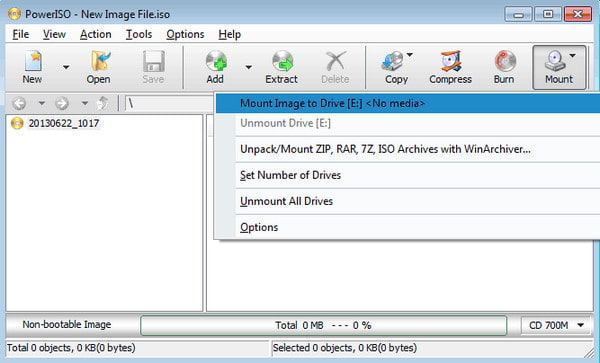Choose Set Number of Drives
The width and height of the screenshot is (600, 363).
pos(408,175)
